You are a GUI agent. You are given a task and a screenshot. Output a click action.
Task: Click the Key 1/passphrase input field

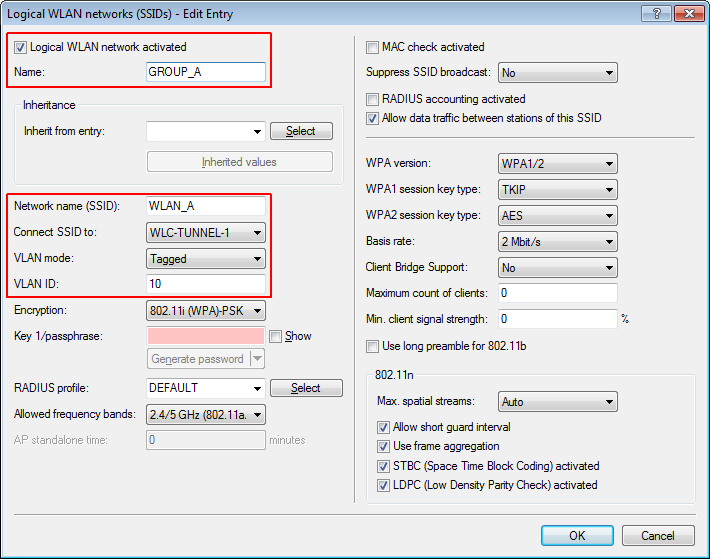click(205, 337)
